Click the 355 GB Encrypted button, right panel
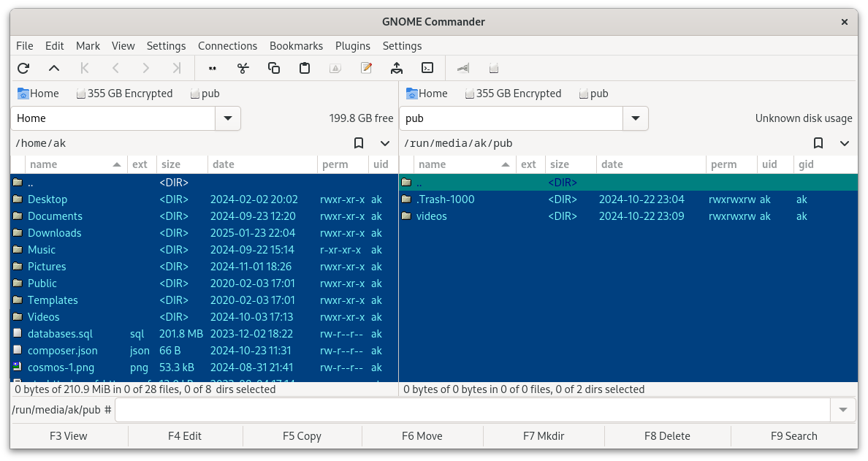Screen dimensions: 868x461 [513, 94]
